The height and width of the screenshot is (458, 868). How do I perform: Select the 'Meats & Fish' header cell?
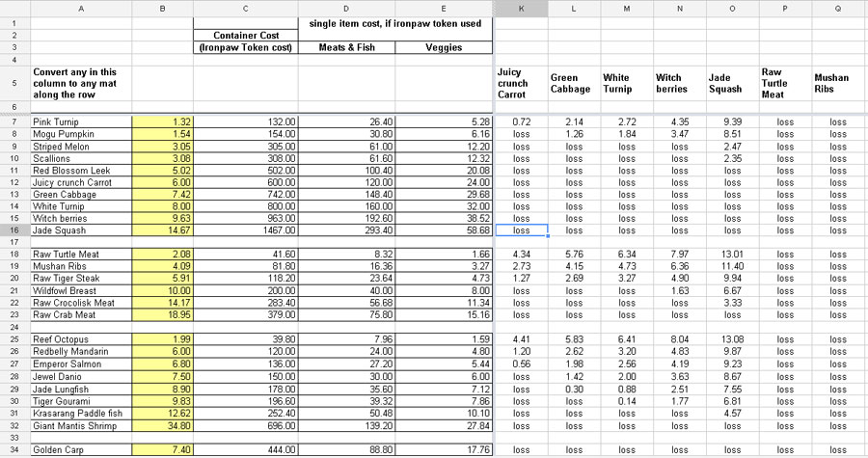click(346, 47)
